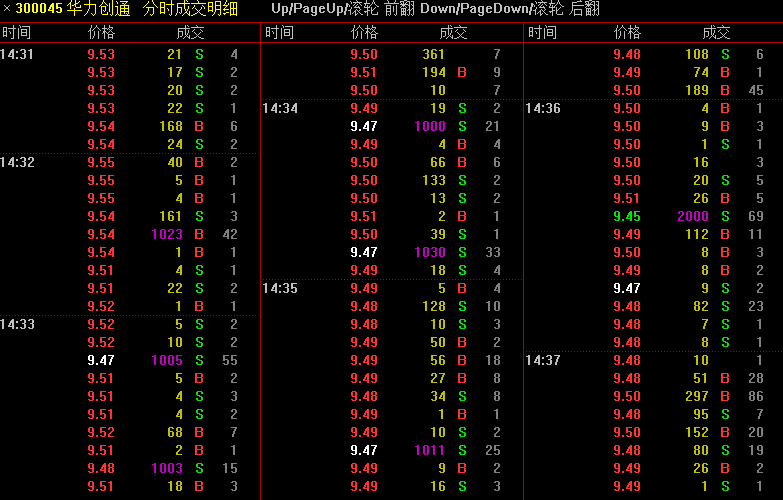
Task: Click the 1000 volume entry
Action: [x=430, y=126]
